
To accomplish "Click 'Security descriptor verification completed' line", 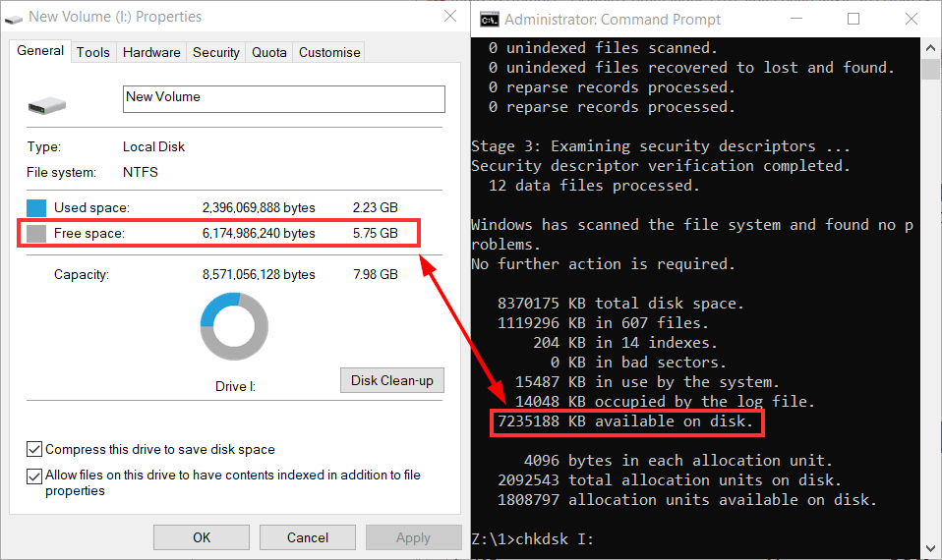I will click(x=661, y=166).
